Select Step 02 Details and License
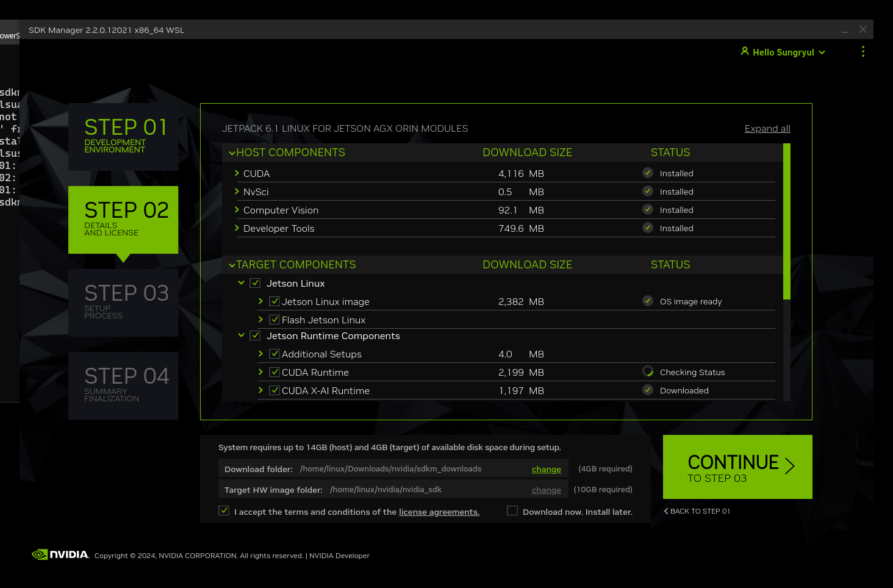 tap(123, 220)
